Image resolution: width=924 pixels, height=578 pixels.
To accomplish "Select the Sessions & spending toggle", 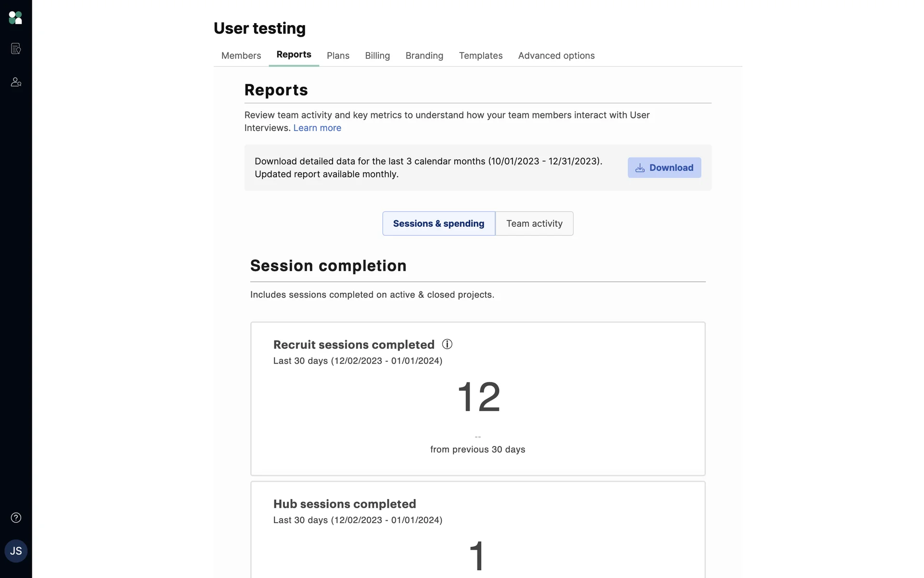I will point(438,223).
